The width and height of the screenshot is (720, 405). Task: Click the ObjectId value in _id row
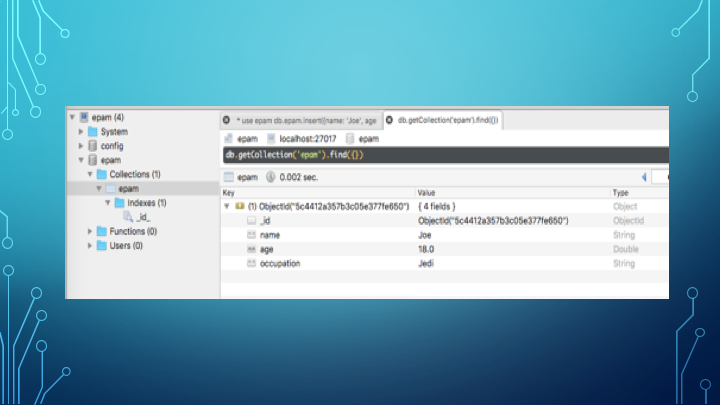pos(493,221)
